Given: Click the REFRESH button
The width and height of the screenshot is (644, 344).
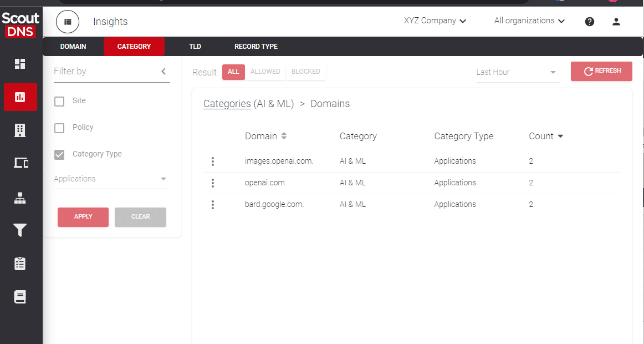Looking at the screenshot, I should coord(601,71).
